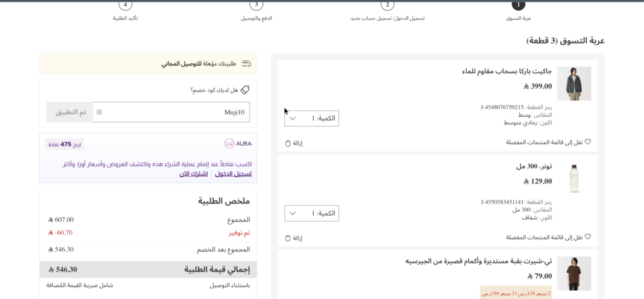Open the تونر، 300 مل product title
644x299 pixels.
tap(534, 166)
